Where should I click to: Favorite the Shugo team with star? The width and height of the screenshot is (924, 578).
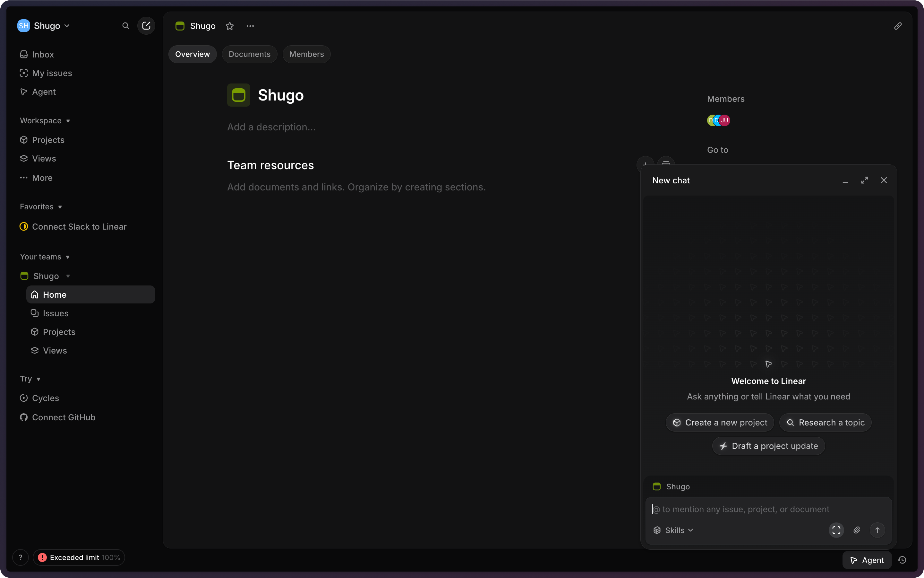point(229,26)
